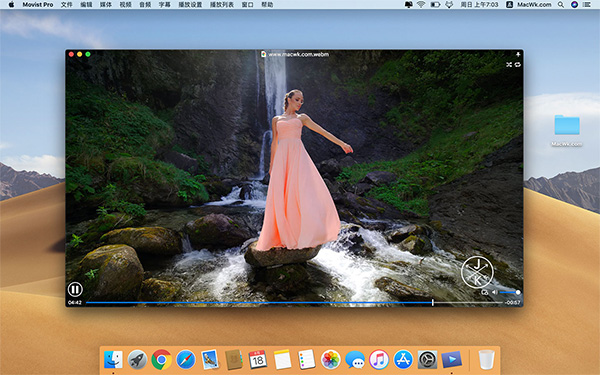
Task: Toggle shuffle playback in the player corner
Action: tap(509, 65)
